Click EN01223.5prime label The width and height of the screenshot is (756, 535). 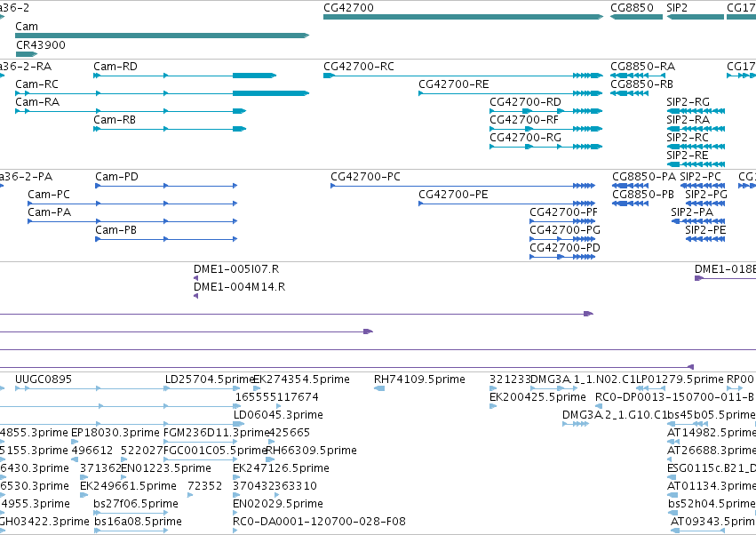click(x=166, y=469)
